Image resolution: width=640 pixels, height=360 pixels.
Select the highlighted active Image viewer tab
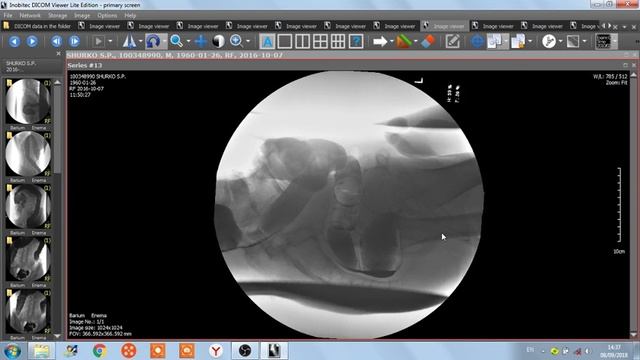(x=444, y=26)
